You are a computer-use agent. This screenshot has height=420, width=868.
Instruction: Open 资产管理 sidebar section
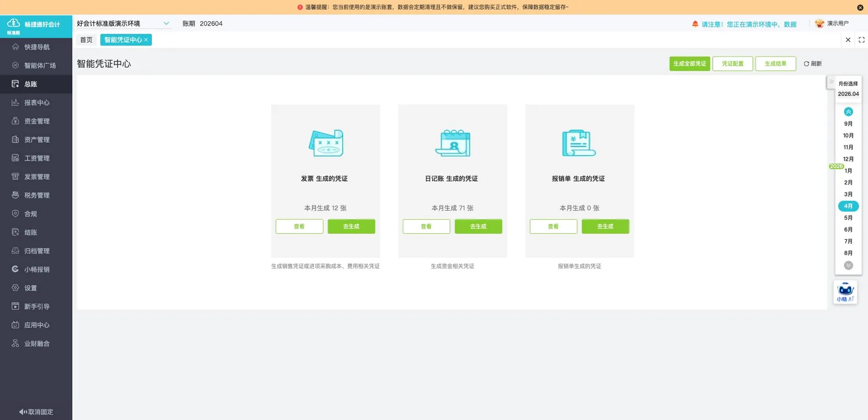[x=36, y=139]
